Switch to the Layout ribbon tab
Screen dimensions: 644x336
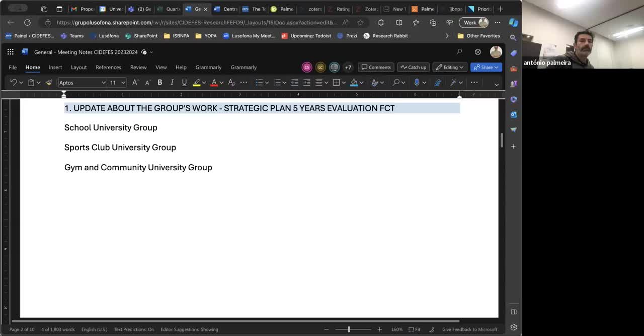pos(78,67)
